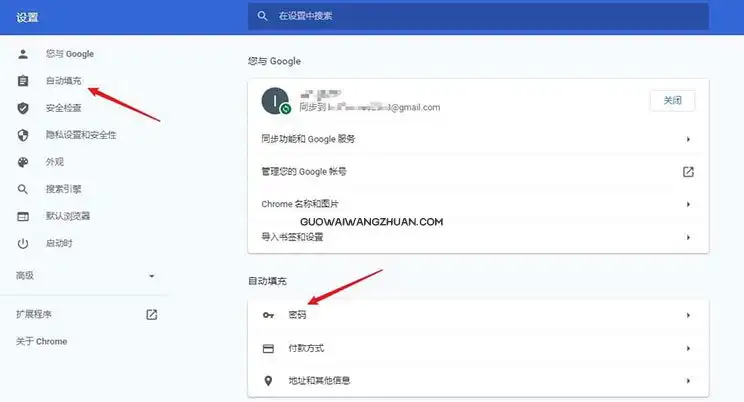Open the 付款方式 row chevron arrow
744x402 pixels.
click(x=688, y=348)
